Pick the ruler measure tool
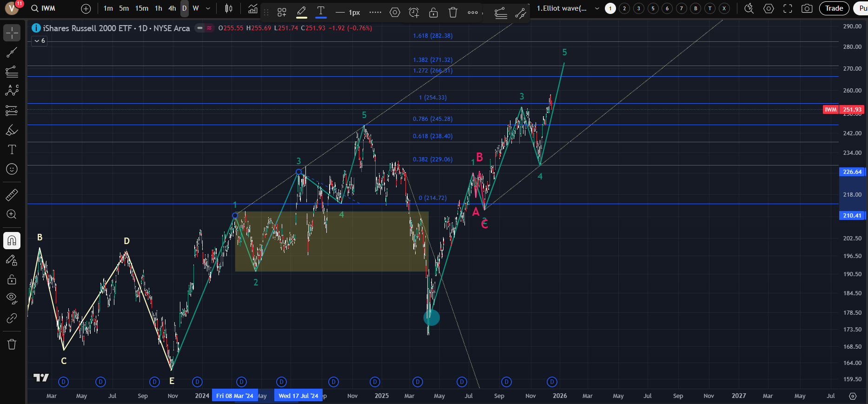Screen dimensions: 868x404 tap(12, 194)
